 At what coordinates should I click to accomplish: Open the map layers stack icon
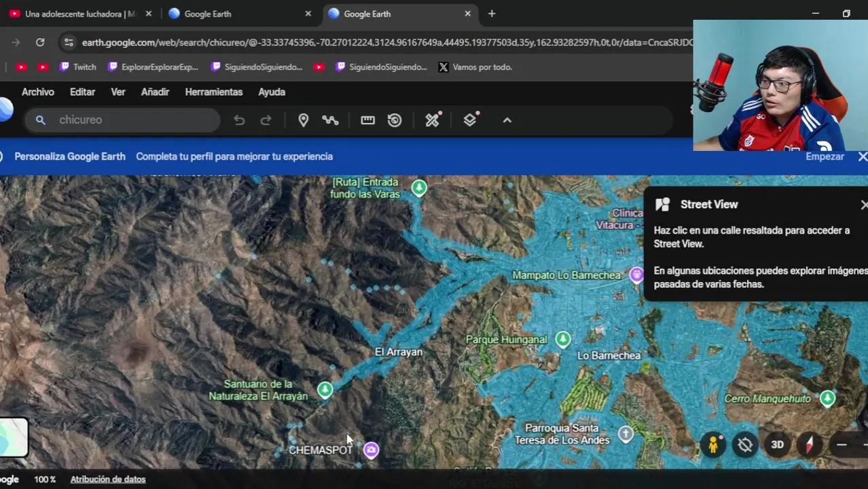pos(470,120)
